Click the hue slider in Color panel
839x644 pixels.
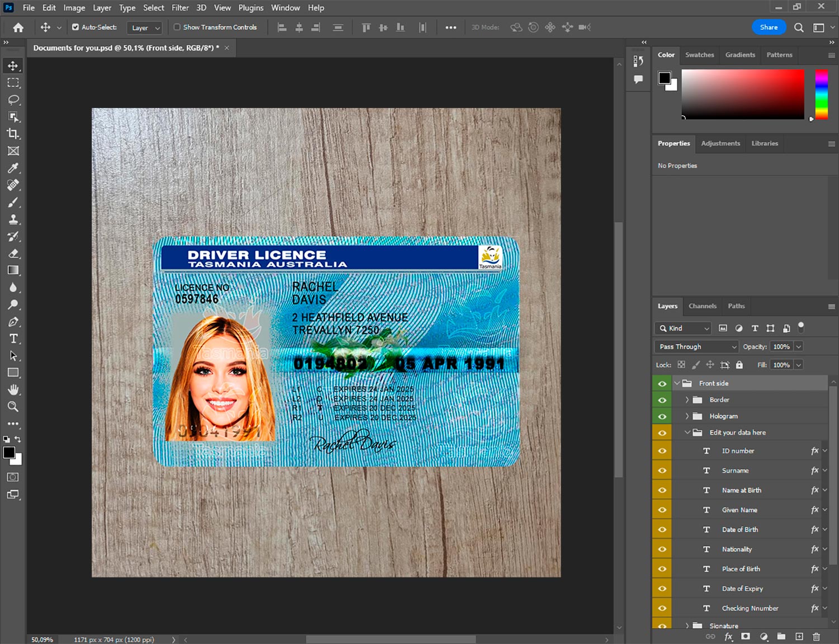pyautogui.click(x=821, y=94)
